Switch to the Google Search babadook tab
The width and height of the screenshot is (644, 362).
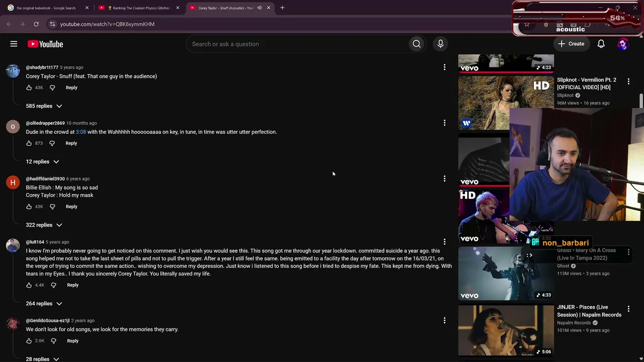tap(48, 8)
